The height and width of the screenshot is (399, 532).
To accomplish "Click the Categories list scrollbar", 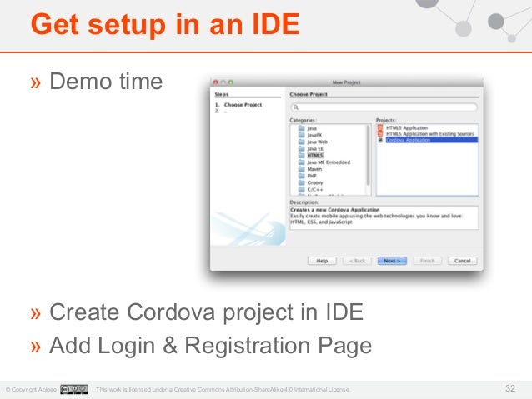I will (369, 156).
